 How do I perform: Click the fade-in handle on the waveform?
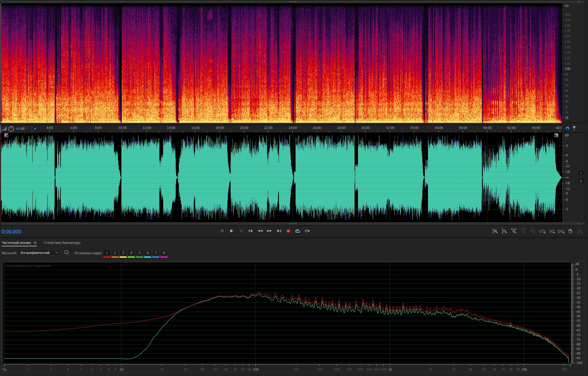[6, 135]
